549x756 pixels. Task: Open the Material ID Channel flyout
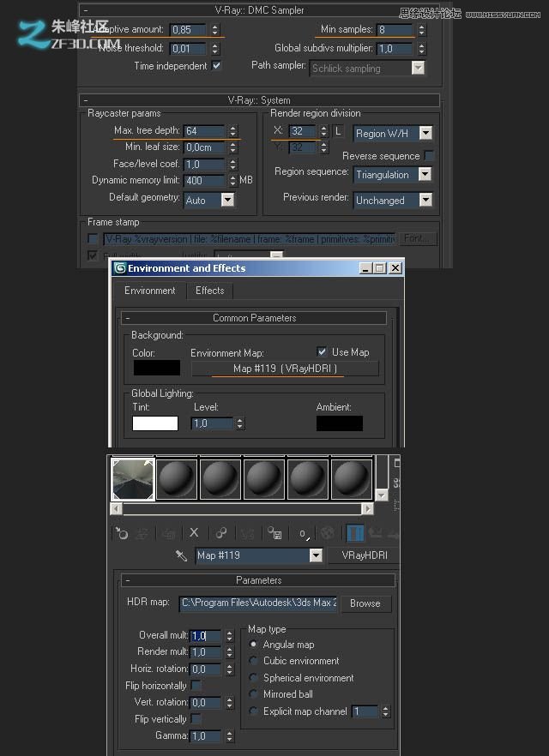click(x=304, y=533)
